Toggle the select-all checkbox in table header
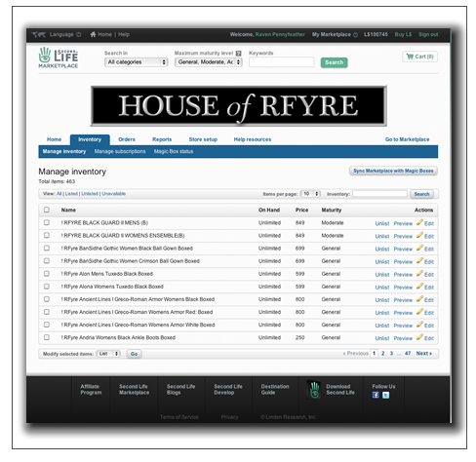476x462 pixels. pos(47,210)
